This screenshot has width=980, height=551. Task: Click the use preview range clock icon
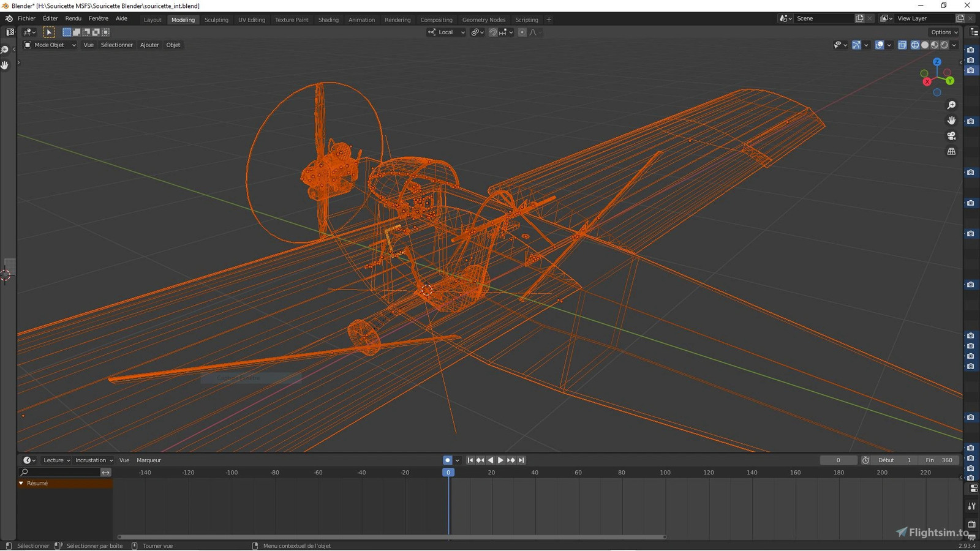tap(865, 460)
